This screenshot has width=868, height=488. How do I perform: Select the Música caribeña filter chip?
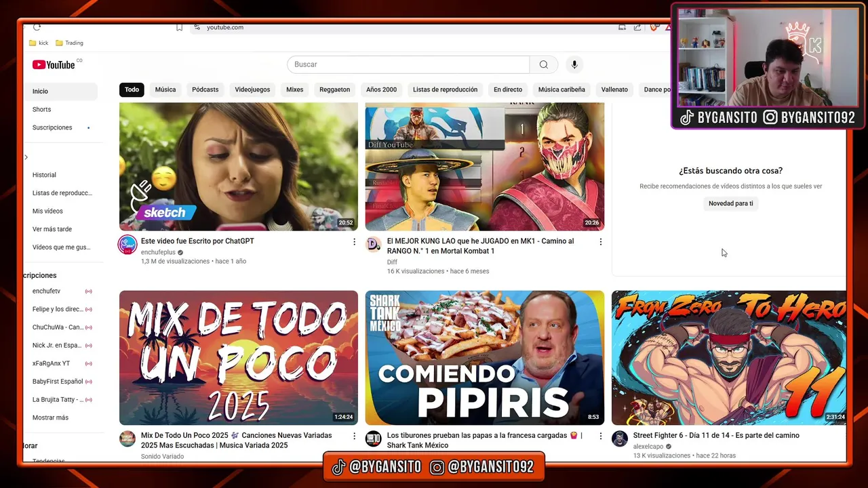point(561,89)
